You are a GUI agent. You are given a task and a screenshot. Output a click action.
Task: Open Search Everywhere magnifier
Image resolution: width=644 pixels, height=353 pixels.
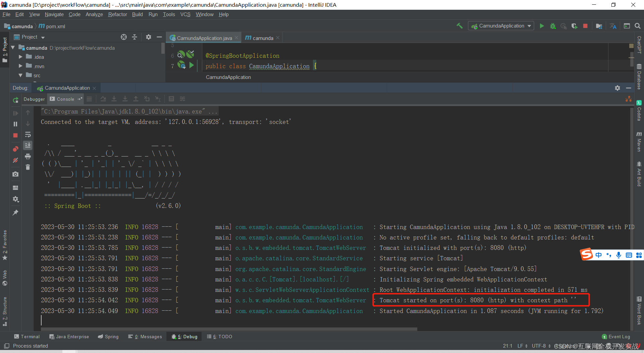(x=638, y=26)
